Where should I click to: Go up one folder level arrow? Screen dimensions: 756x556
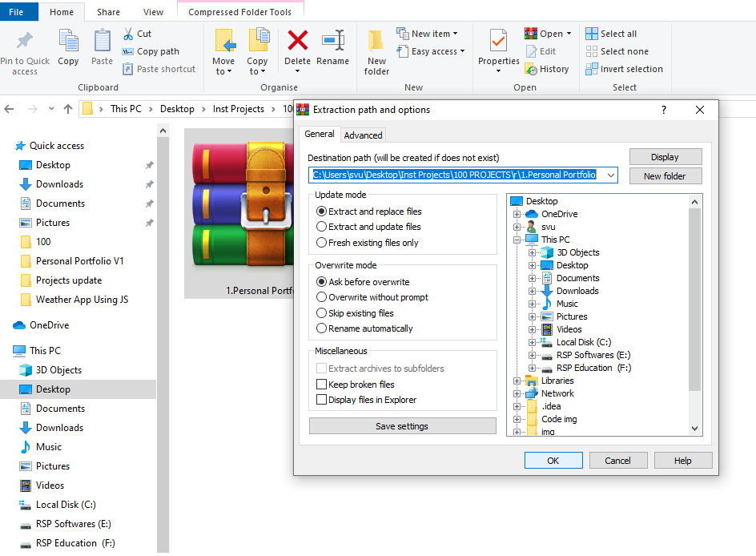pos(68,109)
